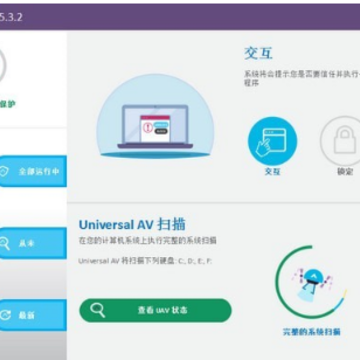This screenshot has height=360, width=360.
Task: Click the 交互 label under the blue circle
Action: click(x=272, y=172)
